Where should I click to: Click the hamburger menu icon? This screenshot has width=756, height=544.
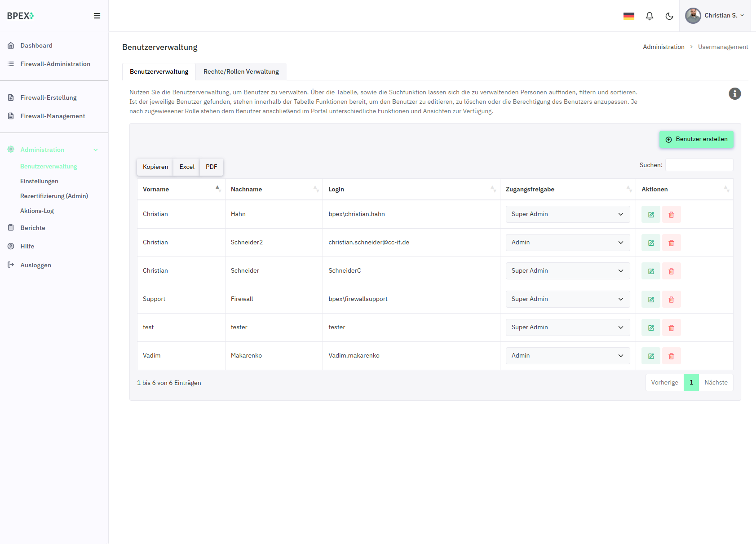97,16
